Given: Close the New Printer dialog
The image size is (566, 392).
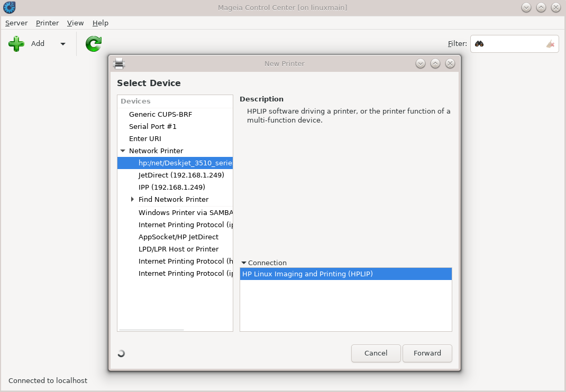Looking at the screenshot, I should 450,63.
